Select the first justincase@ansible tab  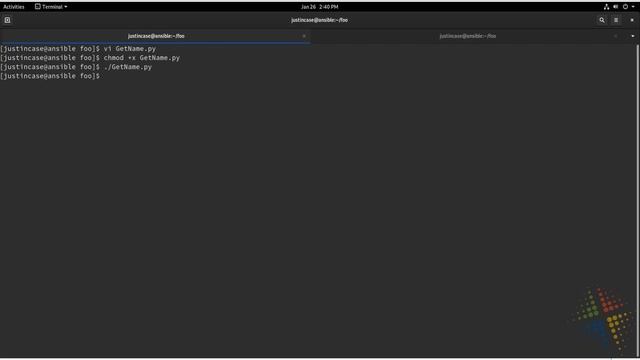(x=156, y=36)
